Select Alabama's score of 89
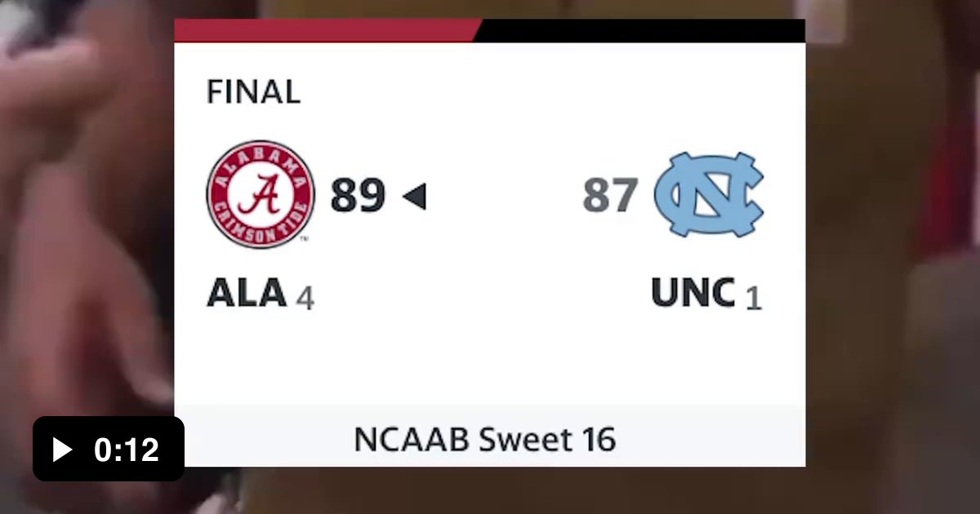Screen dimensions: 980x514 point(358,196)
